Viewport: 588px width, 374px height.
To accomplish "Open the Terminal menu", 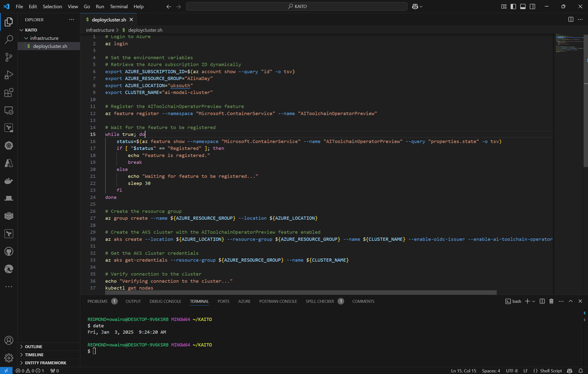I will point(118,6).
